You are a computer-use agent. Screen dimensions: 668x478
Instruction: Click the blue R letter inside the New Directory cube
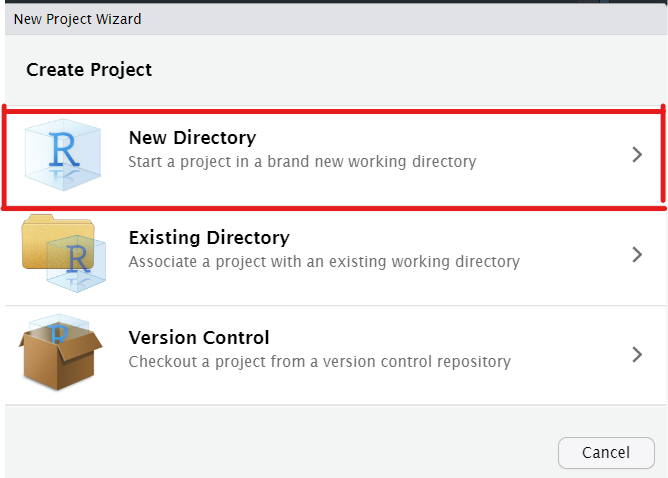pyautogui.click(x=64, y=149)
